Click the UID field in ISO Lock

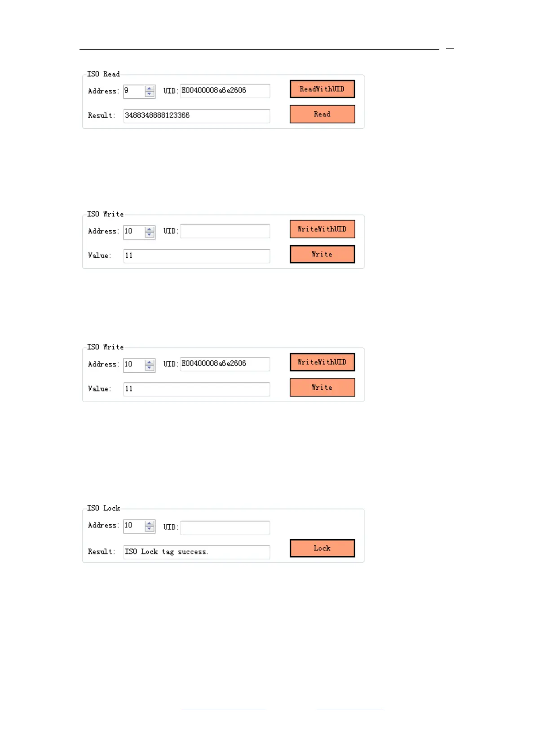pyautogui.click(x=225, y=527)
